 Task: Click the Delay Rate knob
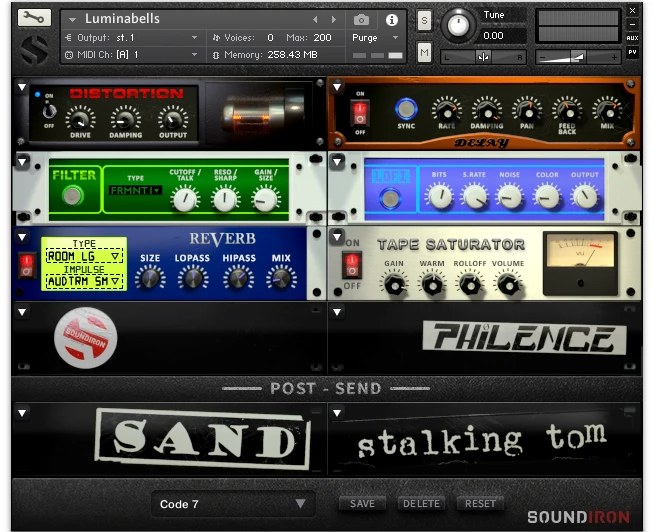[447, 112]
